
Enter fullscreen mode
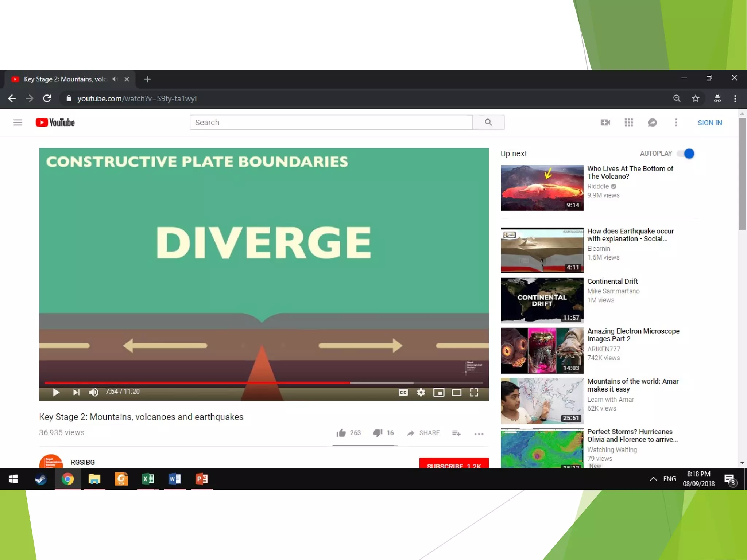tap(474, 392)
